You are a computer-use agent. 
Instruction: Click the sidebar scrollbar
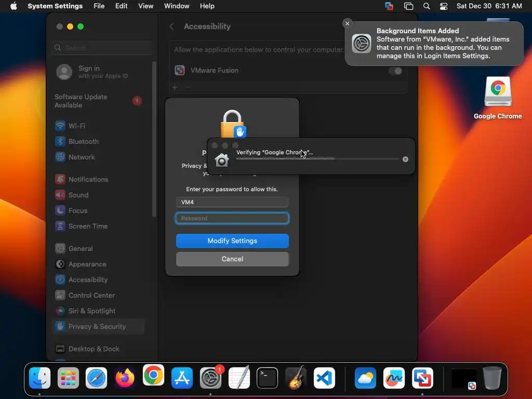point(154,139)
